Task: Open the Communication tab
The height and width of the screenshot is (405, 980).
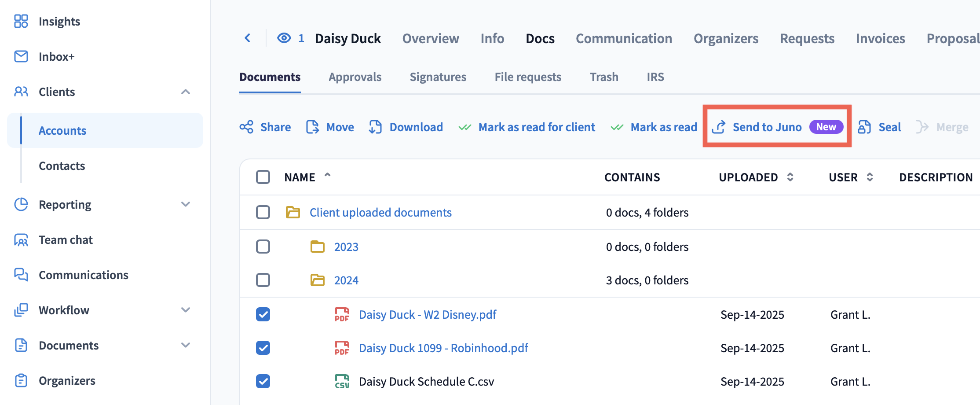Action: [x=624, y=39]
